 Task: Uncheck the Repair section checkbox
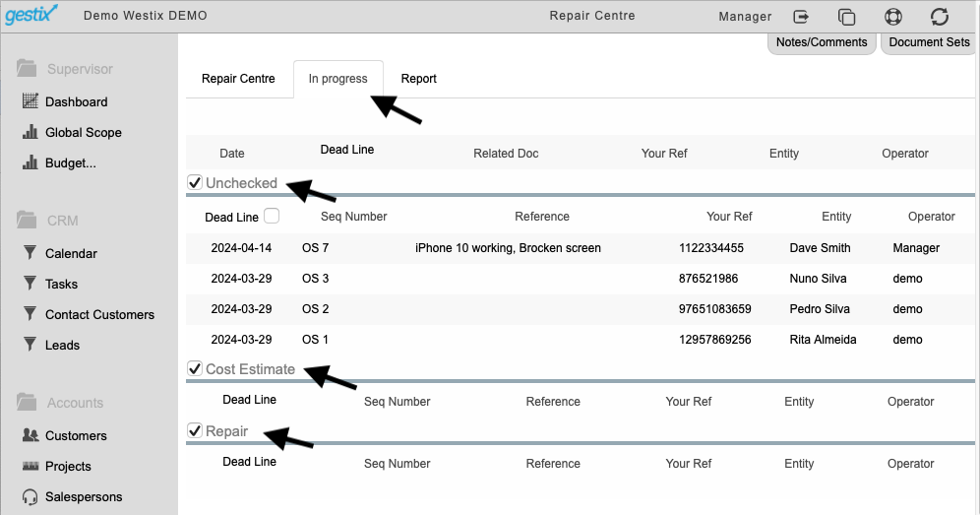click(195, 430)
